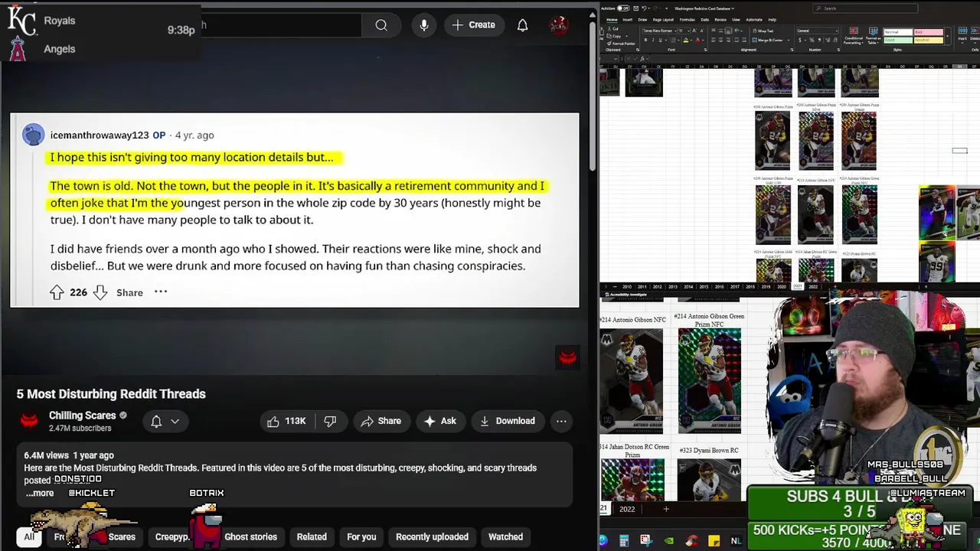The height and width of the screenshot is (551, 980).
Task: Open the Merge & Center dropdown arrow
Action: [x=788, y=40]
